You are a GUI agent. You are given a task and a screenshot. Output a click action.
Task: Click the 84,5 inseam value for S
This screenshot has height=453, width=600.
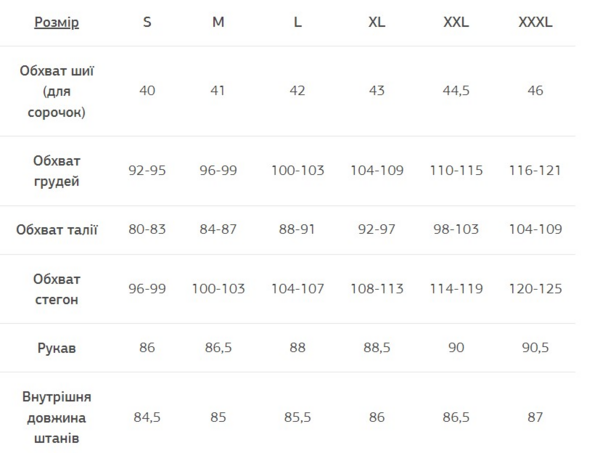point(147,417)
